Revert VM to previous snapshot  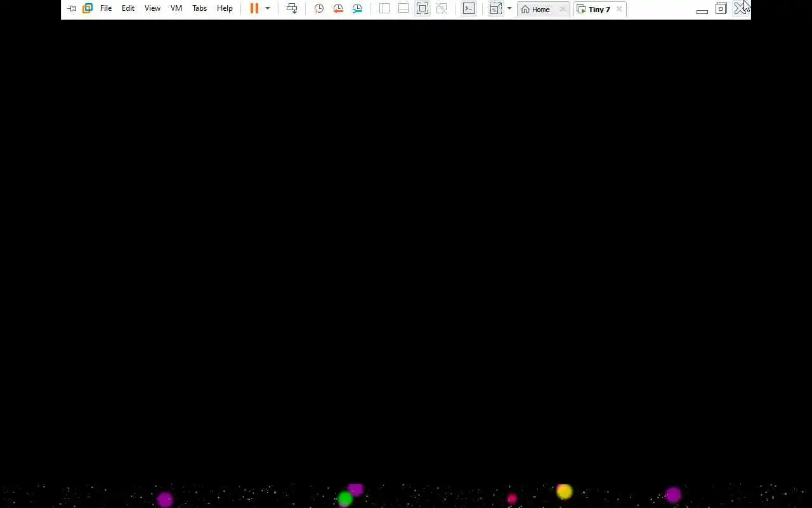(x=338, y=8)
